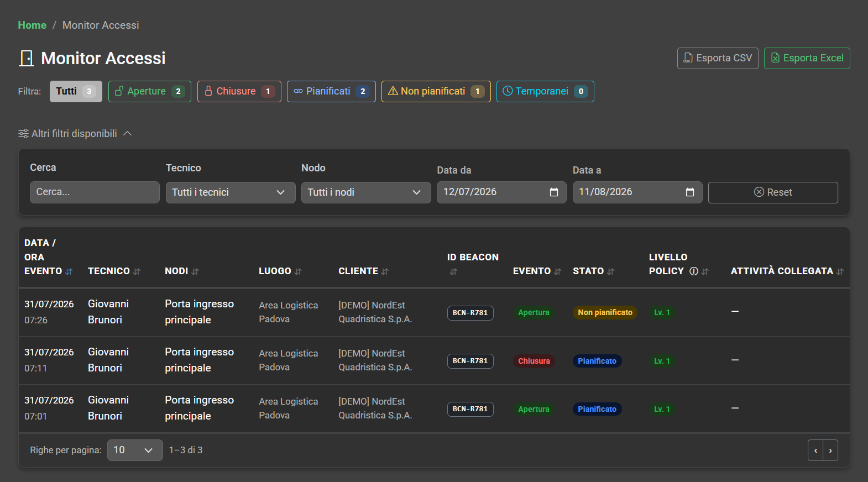This screenshot has height=482, width=868.
Task: Click [DEMO] NordEst Quadristica in 07:26 row
Action: point(375,312)
